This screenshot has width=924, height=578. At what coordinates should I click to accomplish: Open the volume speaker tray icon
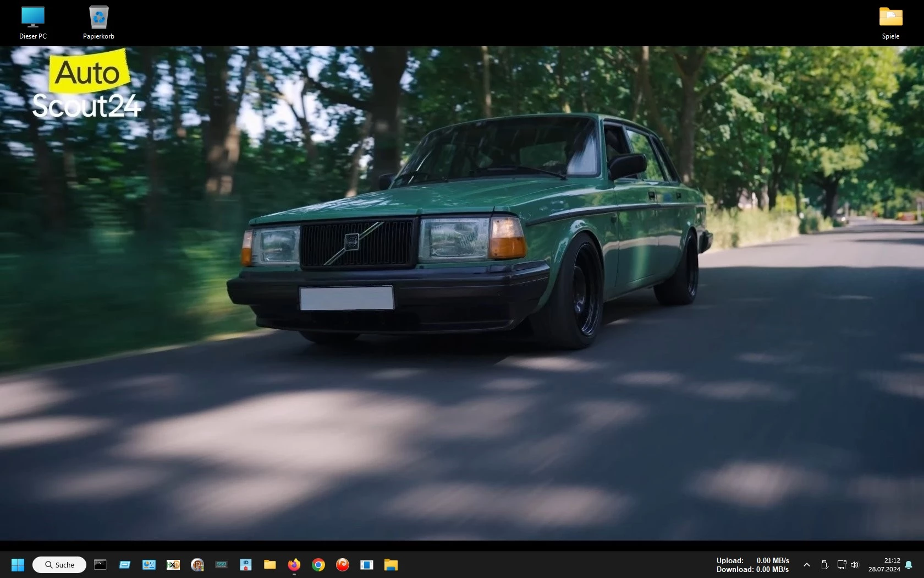[x=854, y=565]
